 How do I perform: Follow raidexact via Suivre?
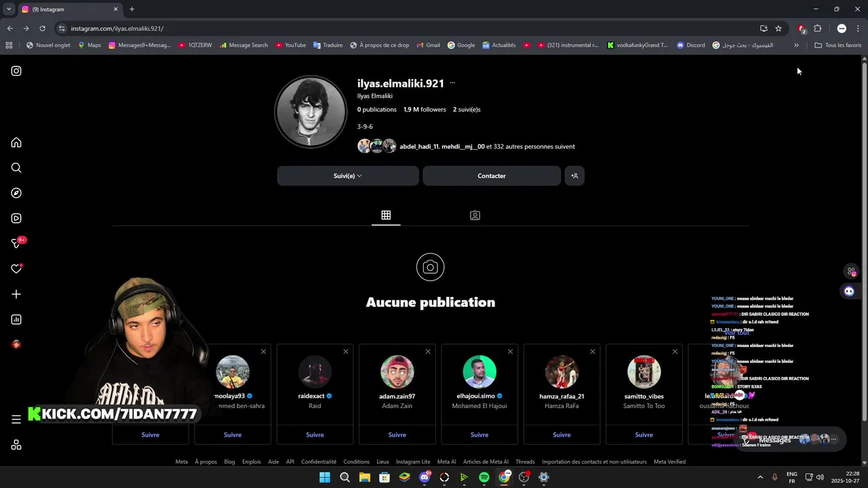pyautogui.click(x=315, y=434)
